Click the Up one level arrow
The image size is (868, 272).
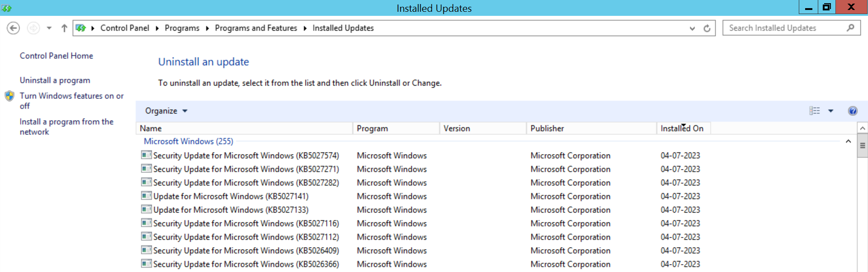[64, 28]
